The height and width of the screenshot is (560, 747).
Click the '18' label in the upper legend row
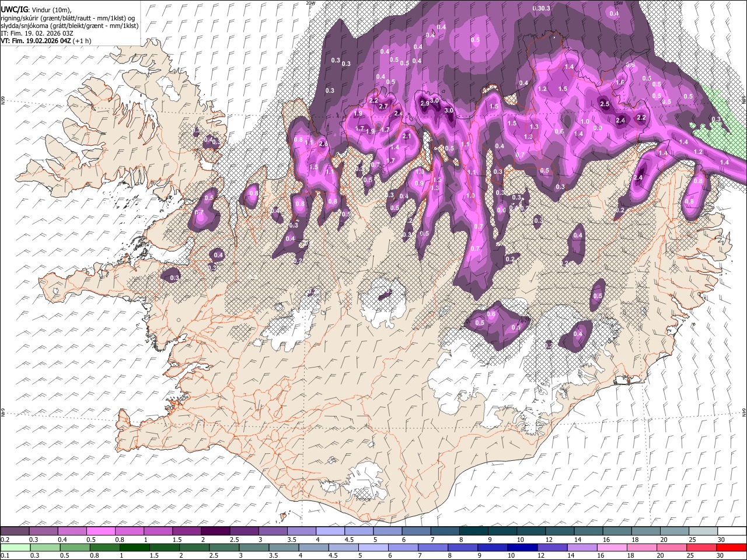tap(634, 540)
